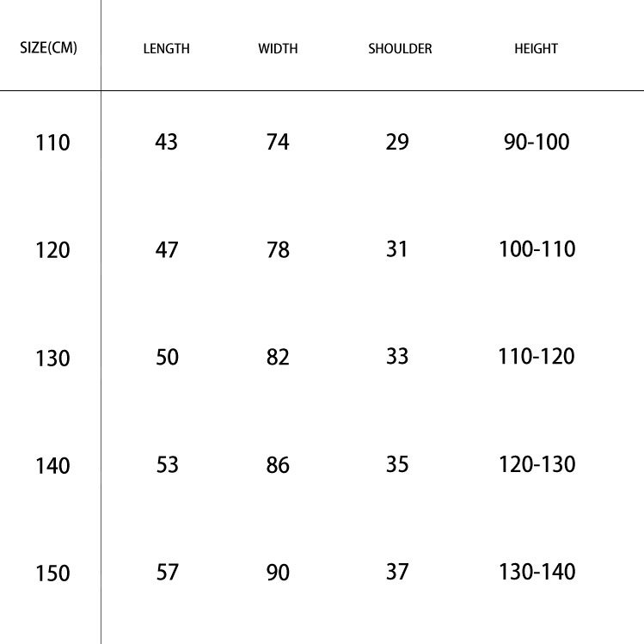The width and height of the screenshot is (644, 644).
Task: Click shoulder value 33
Action: coord(396,356)
